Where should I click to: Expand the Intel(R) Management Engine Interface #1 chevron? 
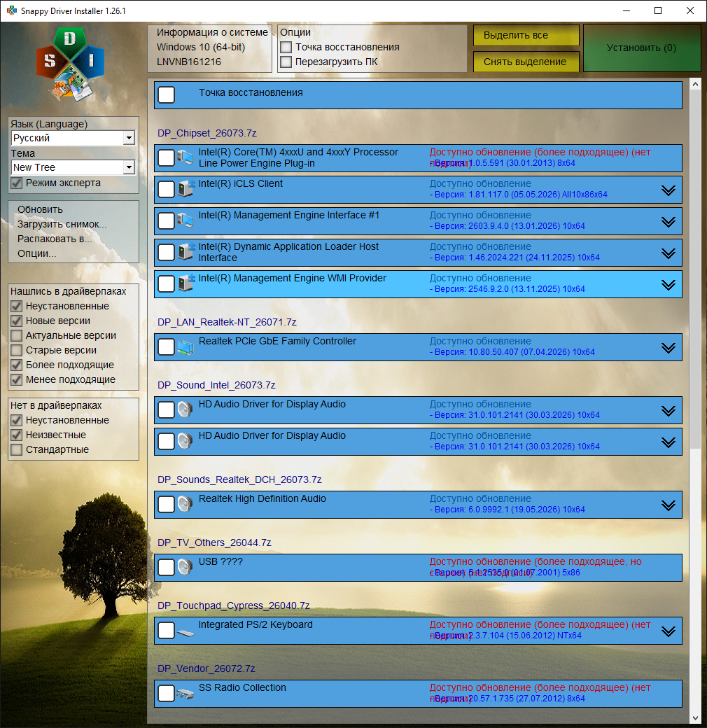click(x=668, y=222)
